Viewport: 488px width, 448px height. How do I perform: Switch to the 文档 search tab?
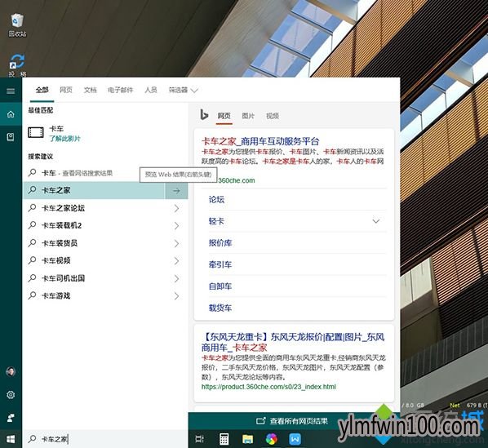[x=91, y=91]
